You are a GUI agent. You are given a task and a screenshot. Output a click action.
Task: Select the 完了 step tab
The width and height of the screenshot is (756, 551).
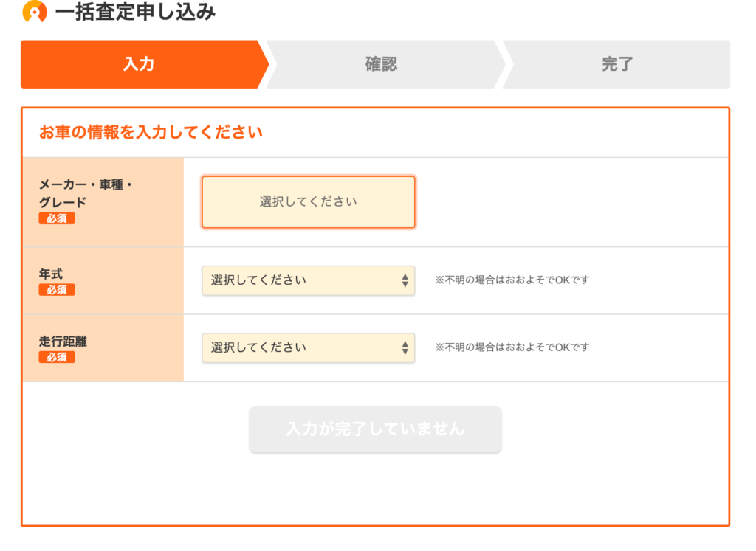(x=617, y=64)
